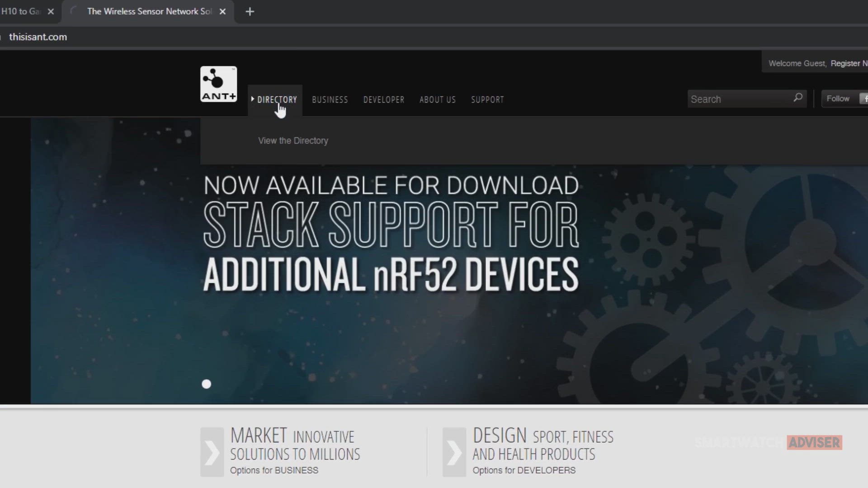Click the thisisant.com address bar
Image resolution: width=868 pixels, height=488 pixels.
434,37
